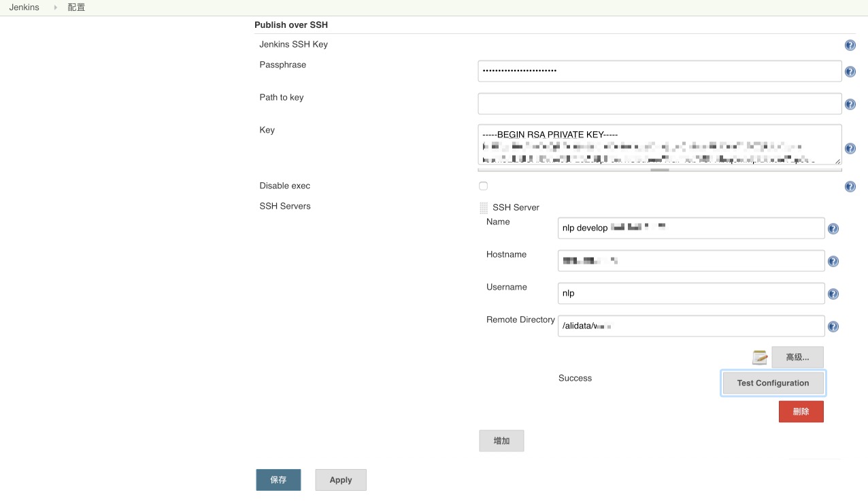
Task: Delete the SSH server with 删除
Action: [801, 412]
